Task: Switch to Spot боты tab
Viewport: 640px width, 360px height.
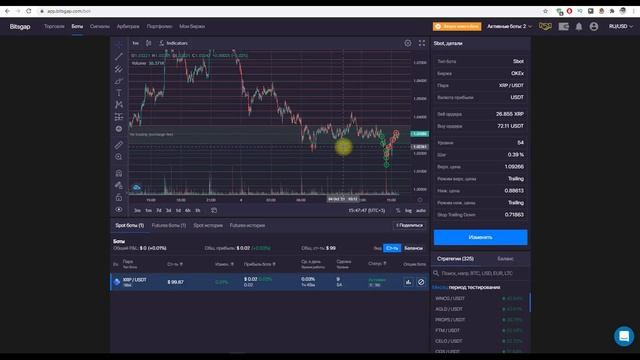Action: point(129,225)
